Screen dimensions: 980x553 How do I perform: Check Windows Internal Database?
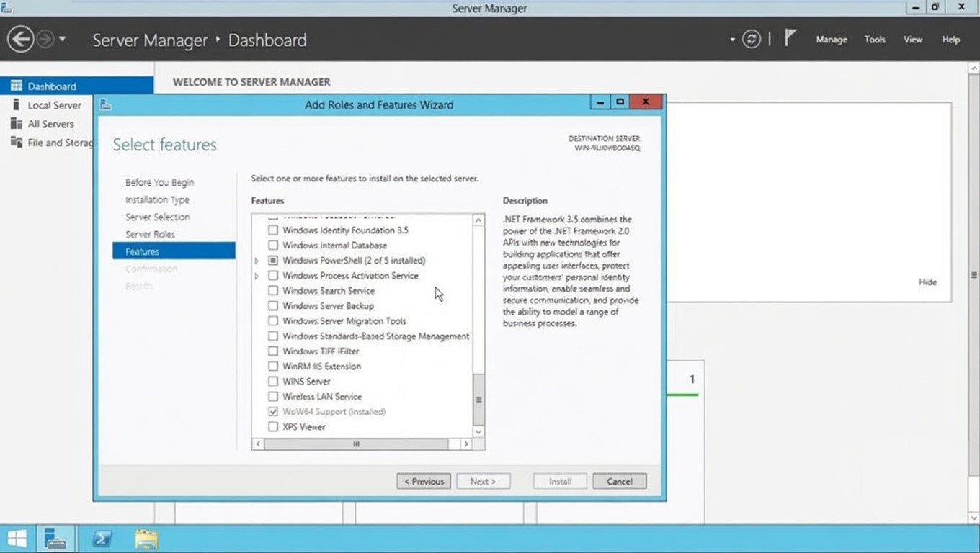[x=273, y=246]
